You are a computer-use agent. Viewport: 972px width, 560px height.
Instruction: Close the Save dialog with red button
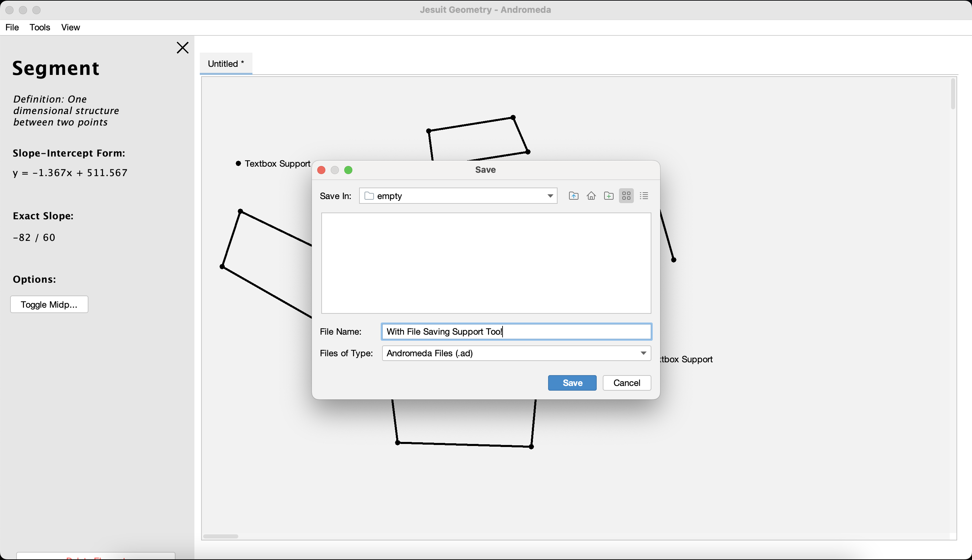[321, 170]
